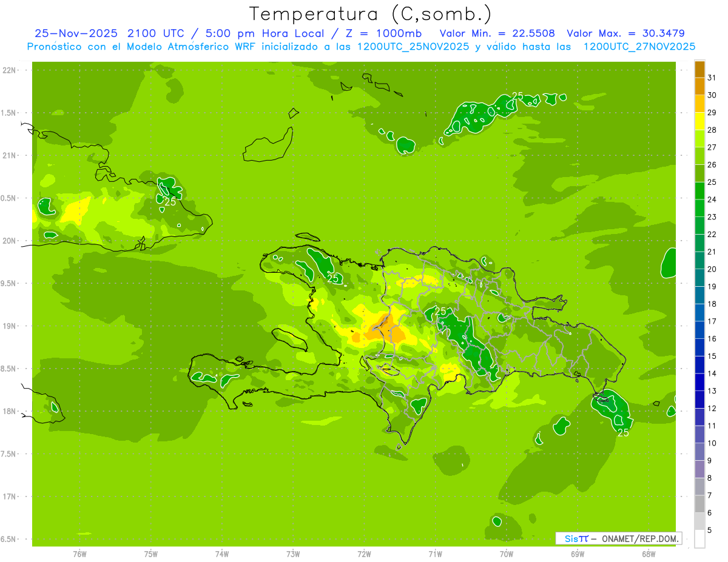Image resolution: width=728 pixels, height=562 pixels.
Task: Click the "75W" longitude axis label
Action: click(x=151, y=554)
